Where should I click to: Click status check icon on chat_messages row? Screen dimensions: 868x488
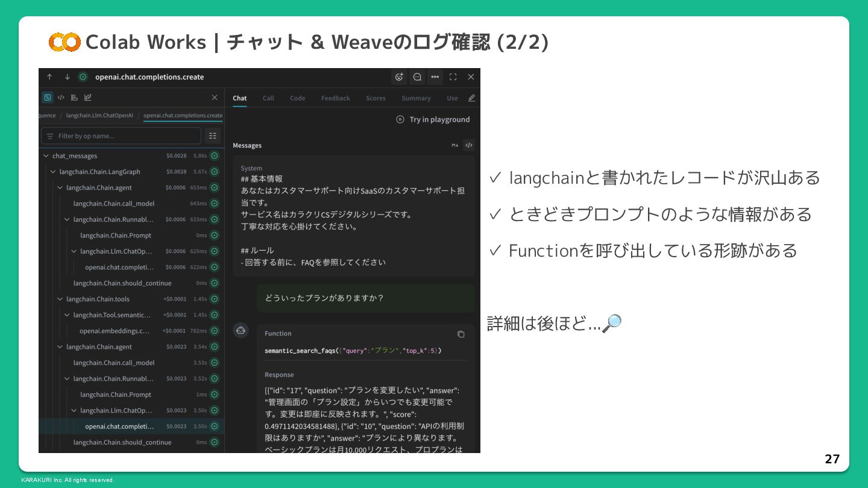tap(215, 156)
